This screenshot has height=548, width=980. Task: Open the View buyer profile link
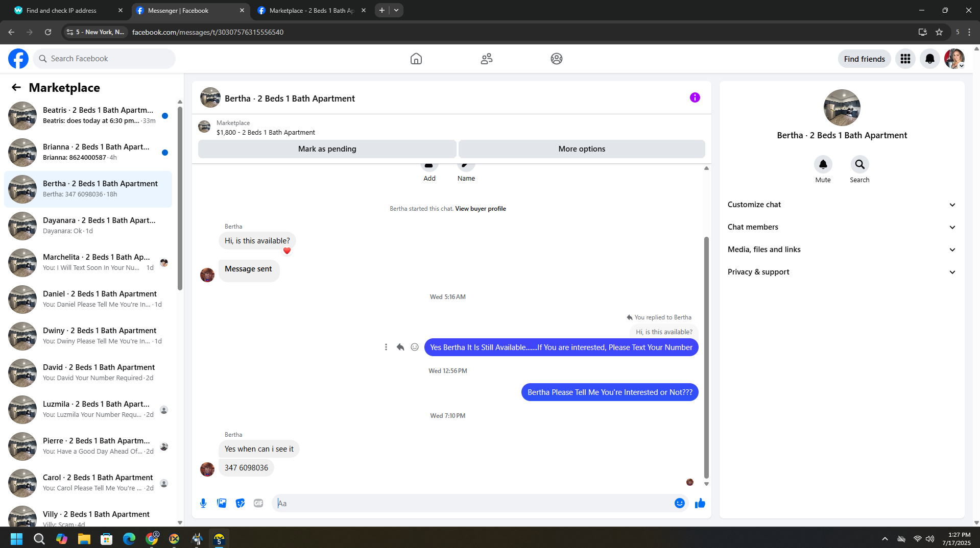coord(481,209)
